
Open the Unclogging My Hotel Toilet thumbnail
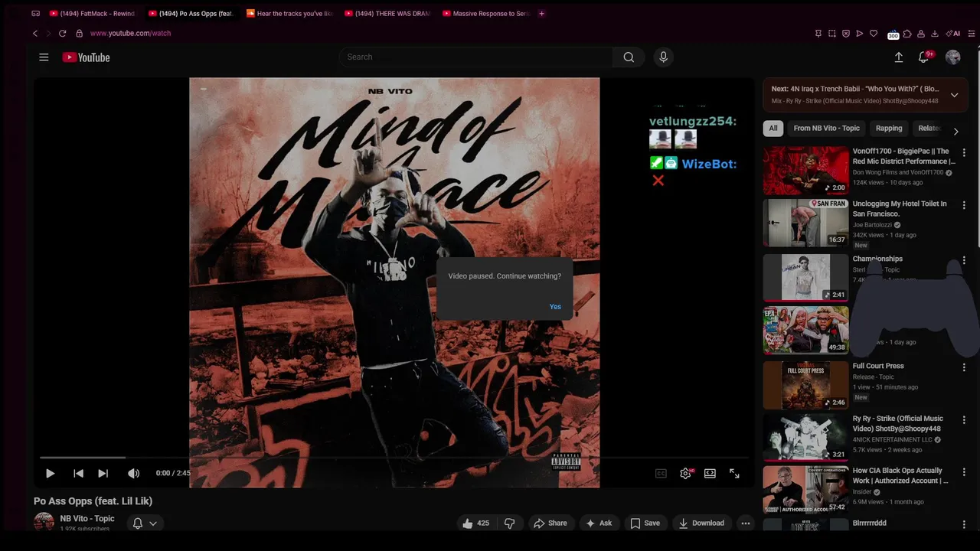click(805, 223)
